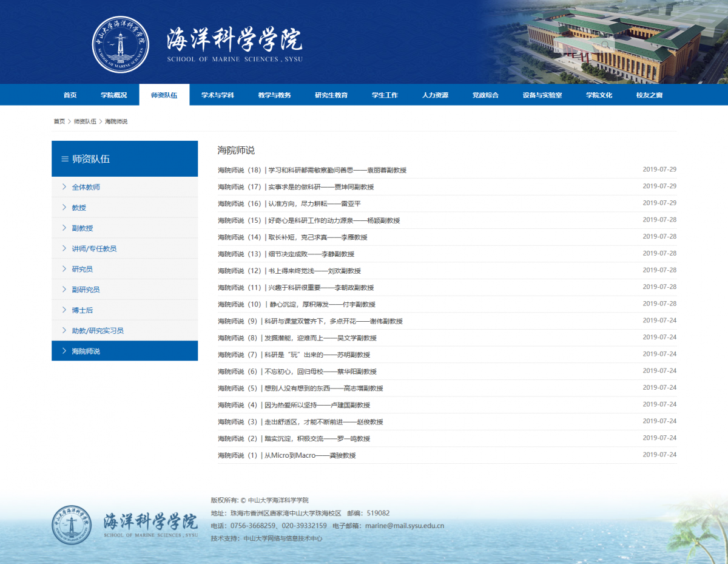
Task: Open article 海院师说（10）静心沉淀 付宇副教授
Action: coord(296,304)
